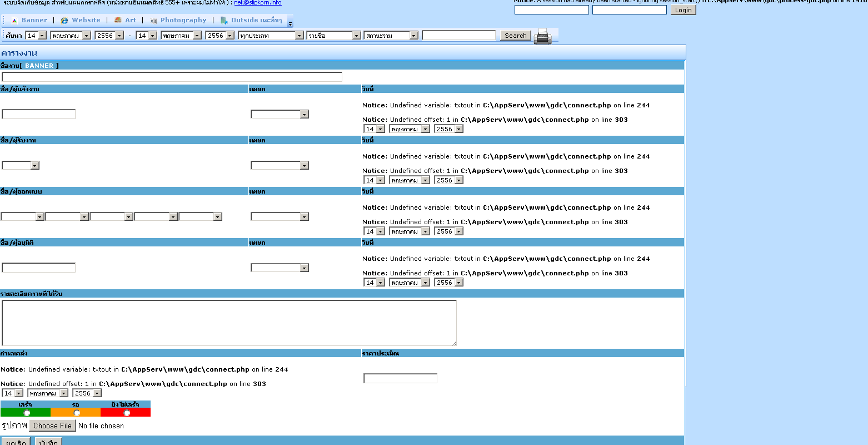Go to the Website menu section

[86, 20]
